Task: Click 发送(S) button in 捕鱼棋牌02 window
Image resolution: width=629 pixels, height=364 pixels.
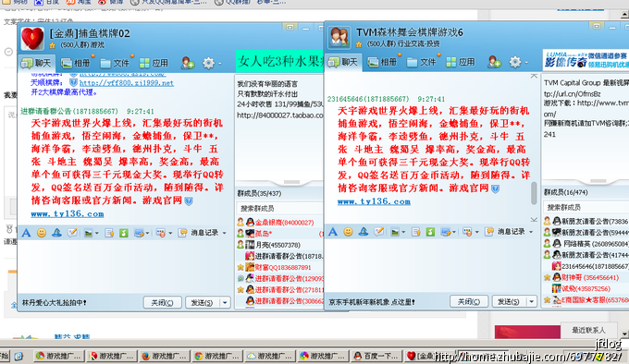Action: coord(203,303)
